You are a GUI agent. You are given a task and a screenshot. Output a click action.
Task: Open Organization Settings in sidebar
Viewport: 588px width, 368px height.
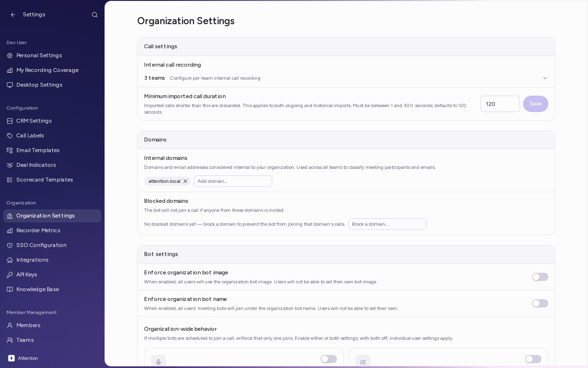point(52,216)
